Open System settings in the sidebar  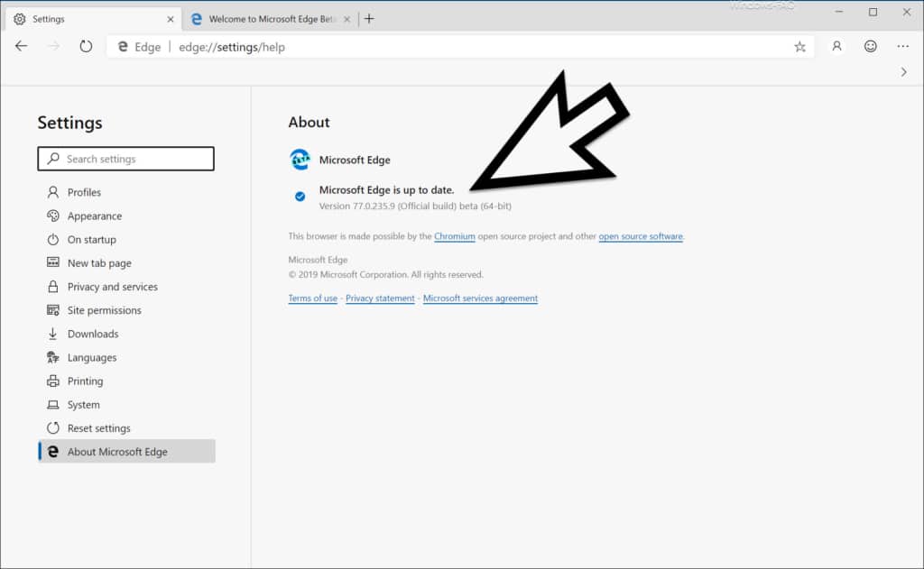[80, 404]
